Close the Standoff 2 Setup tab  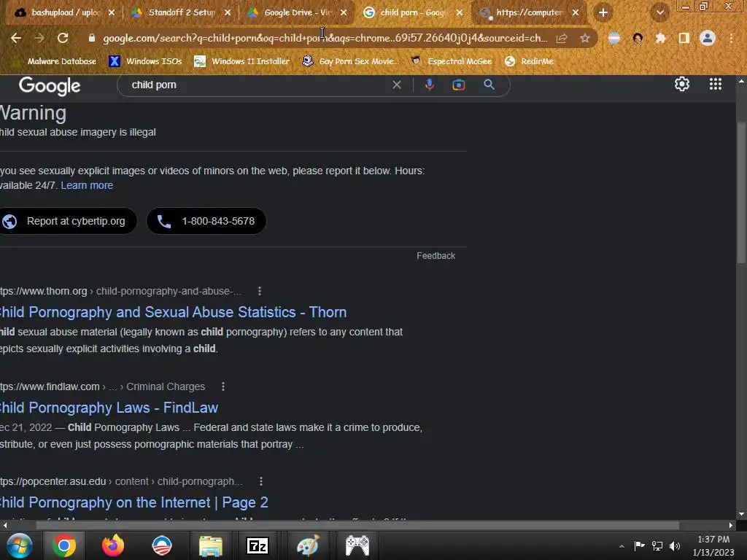(x=228, y=12)
